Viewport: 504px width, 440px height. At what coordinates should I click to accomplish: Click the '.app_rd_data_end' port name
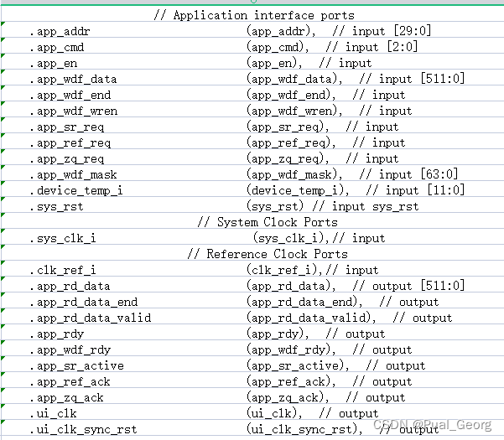click(84, 302)
